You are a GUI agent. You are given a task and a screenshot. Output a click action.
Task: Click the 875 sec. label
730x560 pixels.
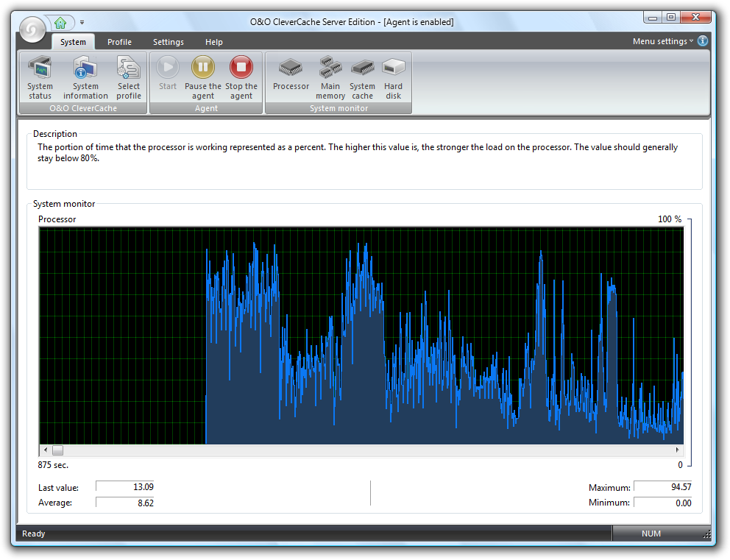[x=53, y=465]
